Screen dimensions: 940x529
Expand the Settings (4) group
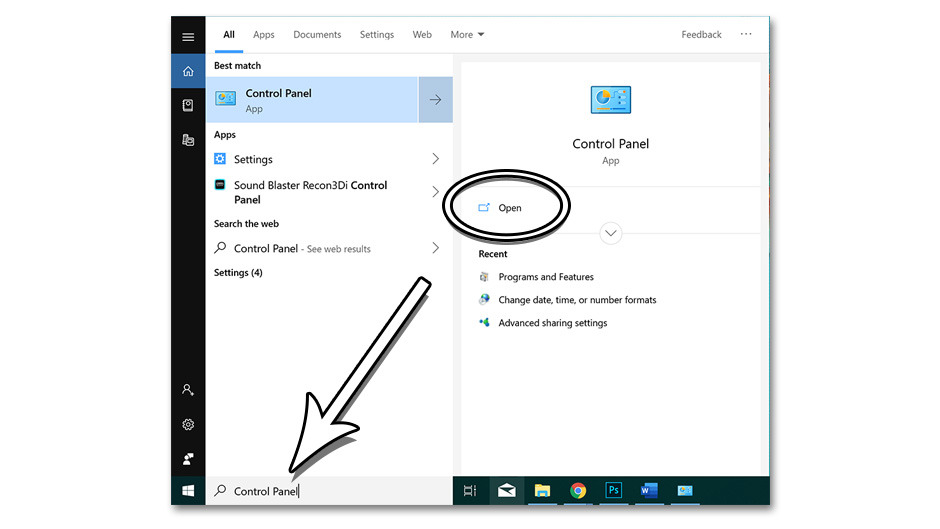238,272
